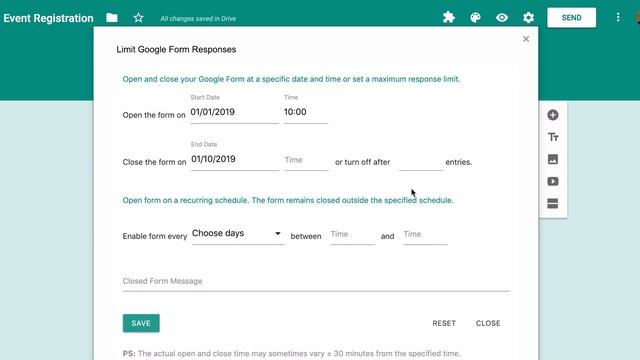Click the recurring end Time field after and
The height and width of the screenshot is (360, 640).
click(x=425, y=235)
